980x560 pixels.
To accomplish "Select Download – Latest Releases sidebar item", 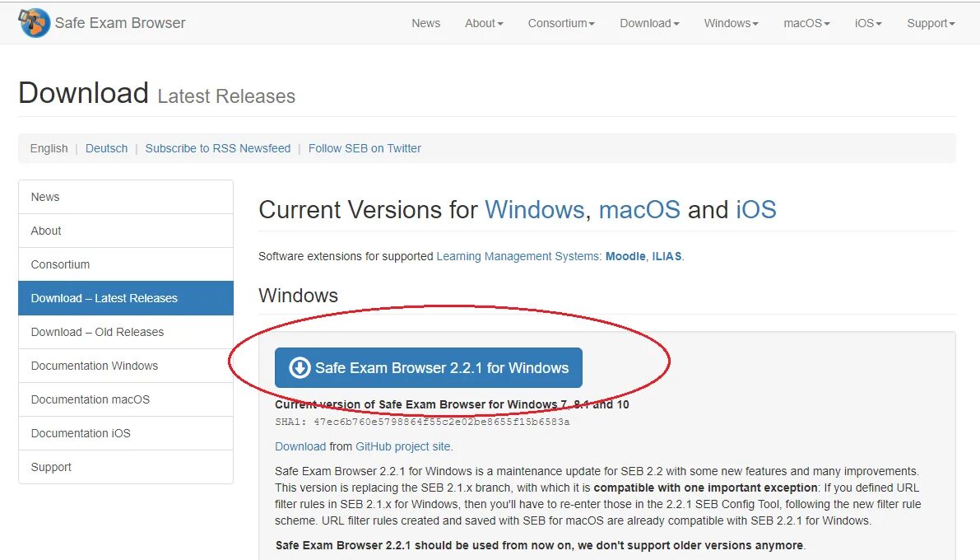I will pos(126,298).
